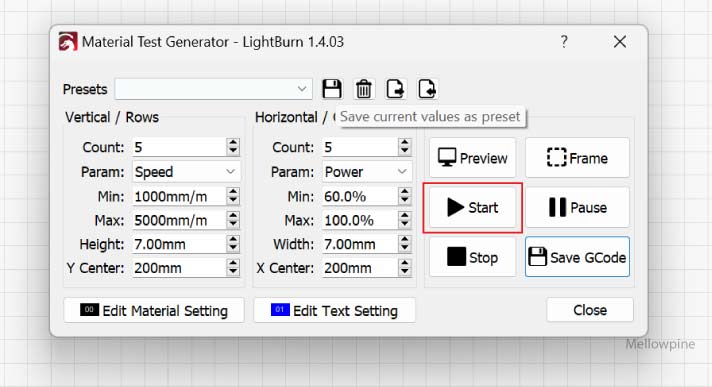The image size is (712, 387).
Task: Click the export presets icon
Action: pos(395,89)
